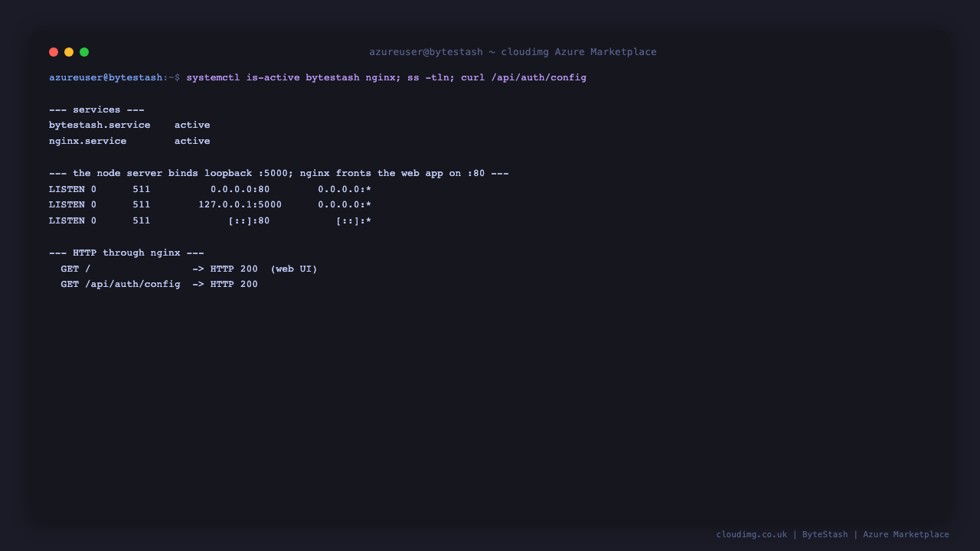
Task: Click the '--- services ---' heading
Action: point(96,109)
